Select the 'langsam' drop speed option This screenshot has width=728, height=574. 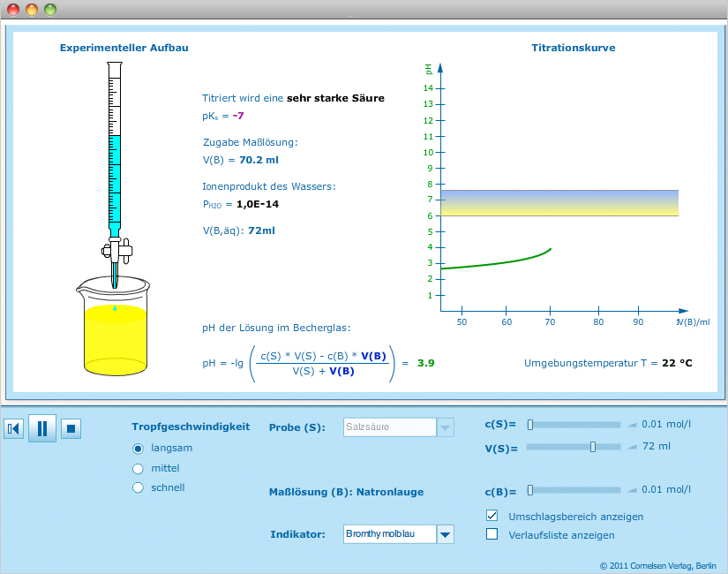138,448
